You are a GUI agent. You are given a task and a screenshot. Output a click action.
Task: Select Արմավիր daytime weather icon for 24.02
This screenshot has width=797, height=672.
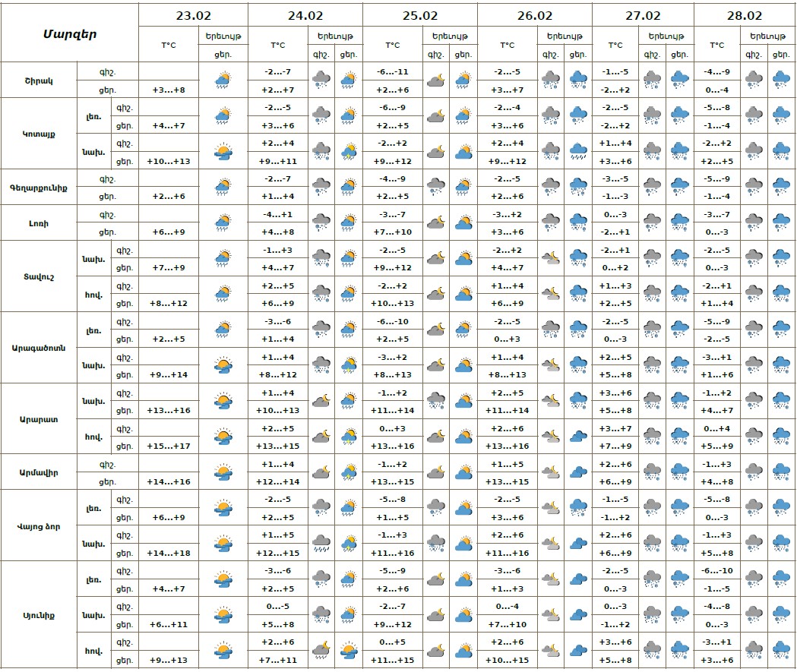349,472
